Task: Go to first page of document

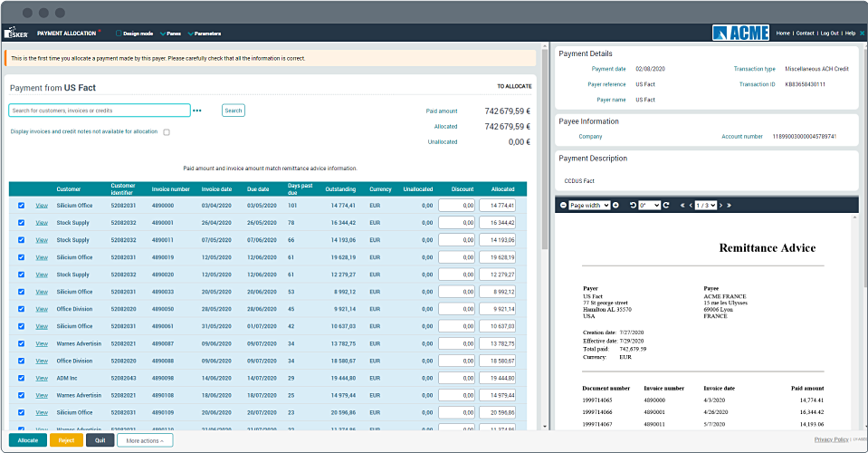Action: (682, 205)
